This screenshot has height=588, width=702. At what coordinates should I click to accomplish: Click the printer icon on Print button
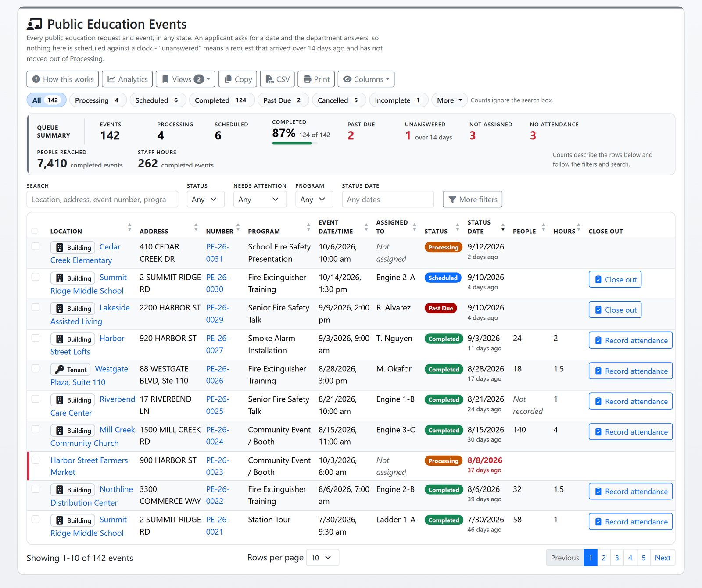308,79
